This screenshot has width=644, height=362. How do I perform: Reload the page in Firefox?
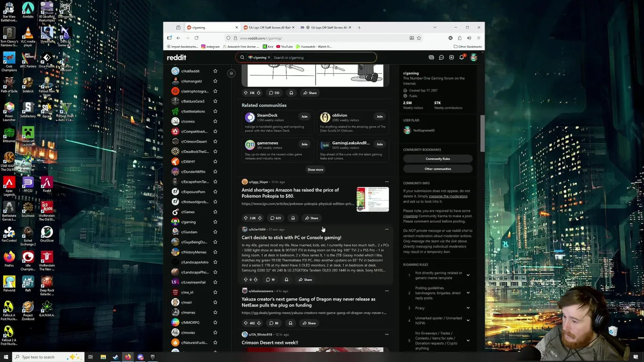pyautogui.click(x=196, y=38)
